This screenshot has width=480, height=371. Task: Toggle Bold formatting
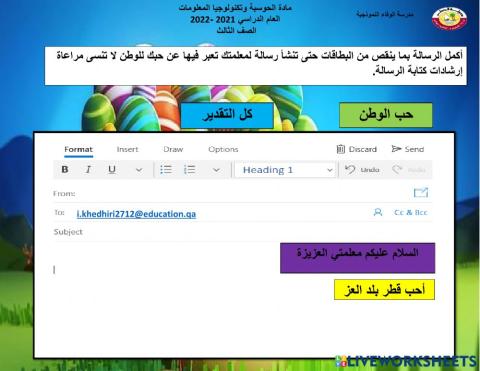pos(65,169)
